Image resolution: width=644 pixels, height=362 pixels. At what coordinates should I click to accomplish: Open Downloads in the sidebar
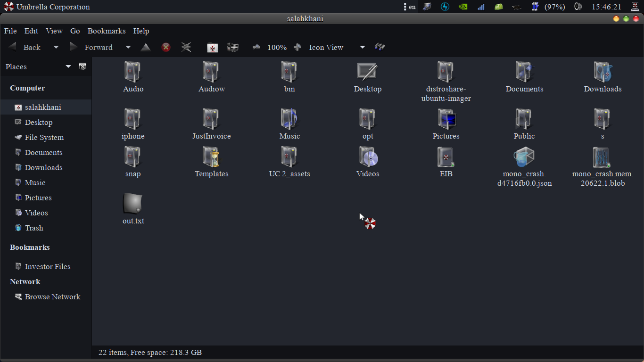pyautogui.click(x=46, y=167)
